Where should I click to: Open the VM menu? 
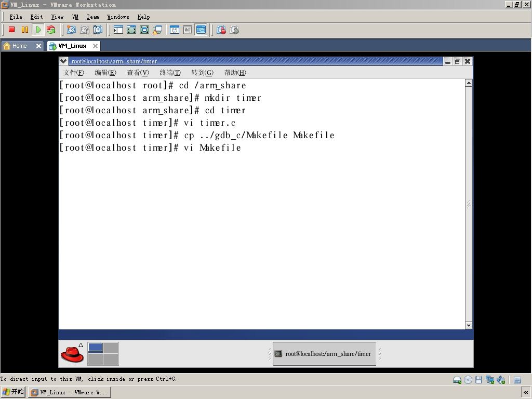tap(75, 17)
